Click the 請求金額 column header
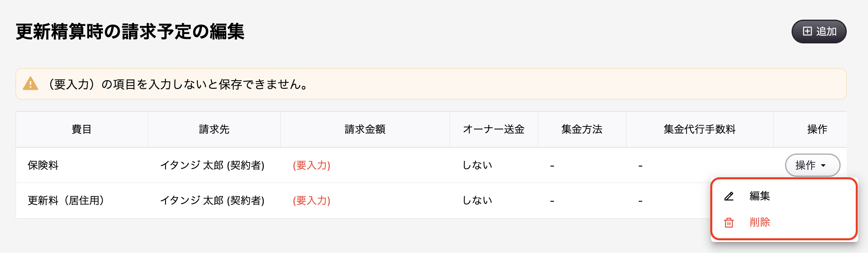868x253 pixels. [365, 129]
